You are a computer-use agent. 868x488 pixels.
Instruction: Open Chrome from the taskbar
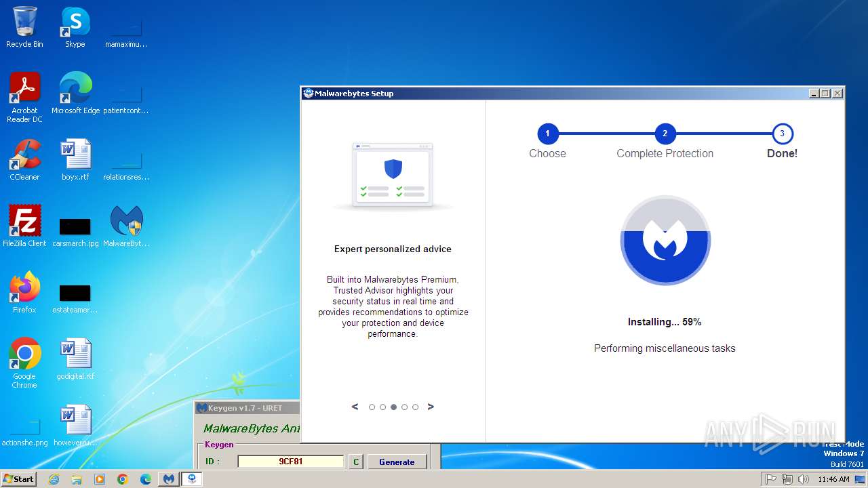(x=123, y=479)
